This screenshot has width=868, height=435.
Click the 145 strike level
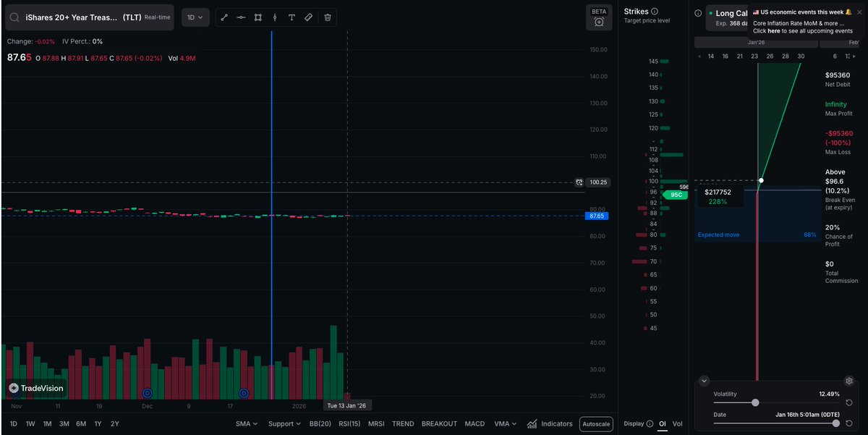tap(653, 62)
